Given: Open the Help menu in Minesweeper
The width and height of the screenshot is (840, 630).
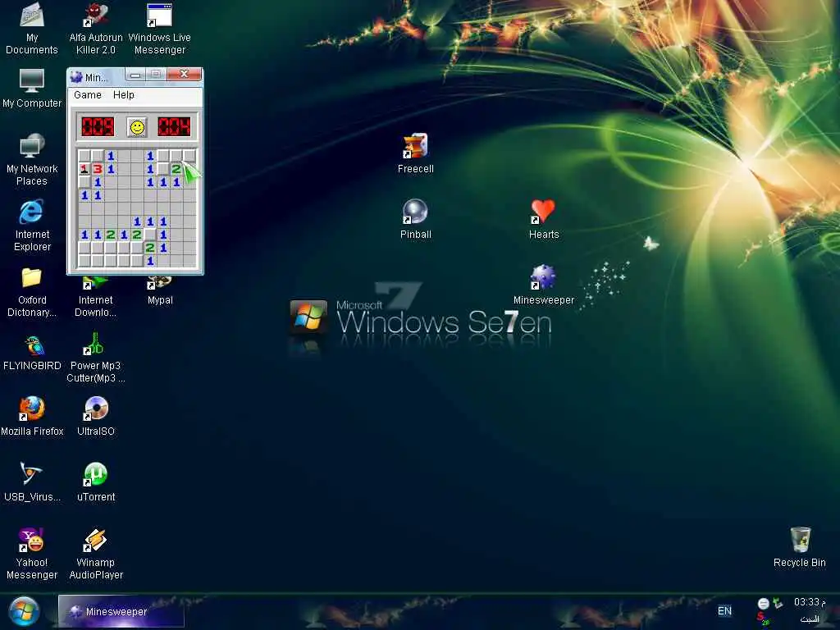Looking at the screenshot, I should (x=123, y=95).
